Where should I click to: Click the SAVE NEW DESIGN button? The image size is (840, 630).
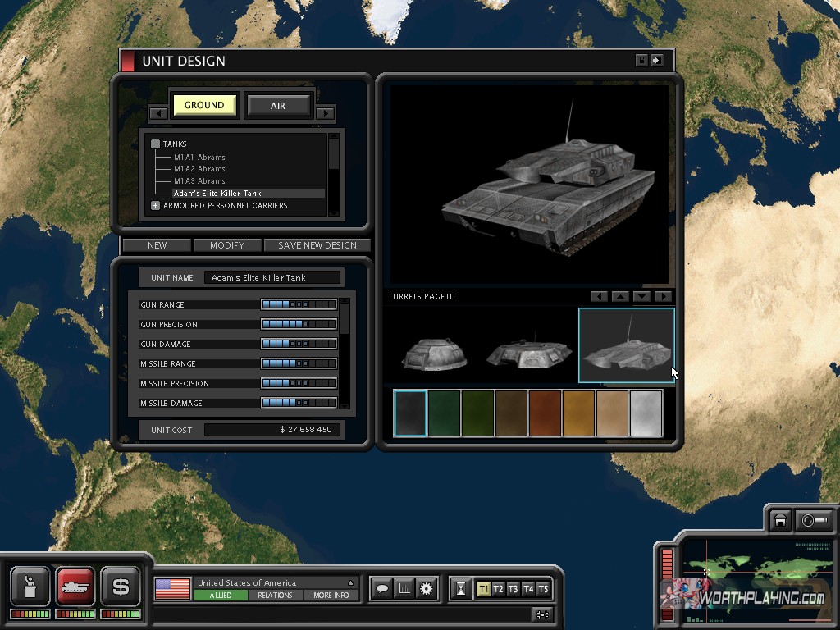coord(317,245)
